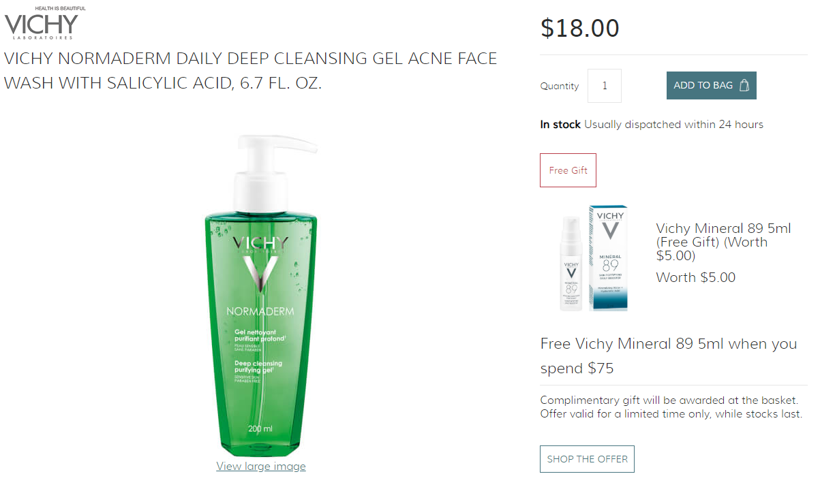Select the red Free Gift badge
Screen dimensions: 820x504
click(x=568, y=170)
